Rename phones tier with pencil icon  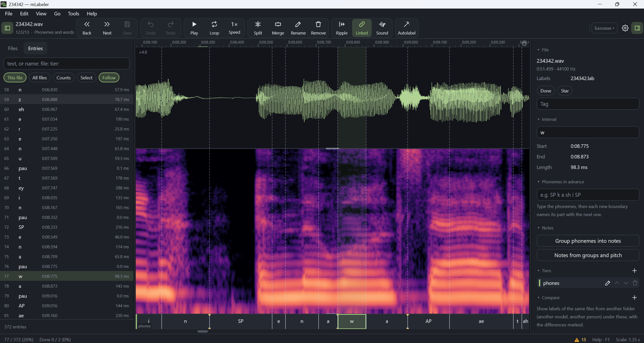tap(608, 283)
